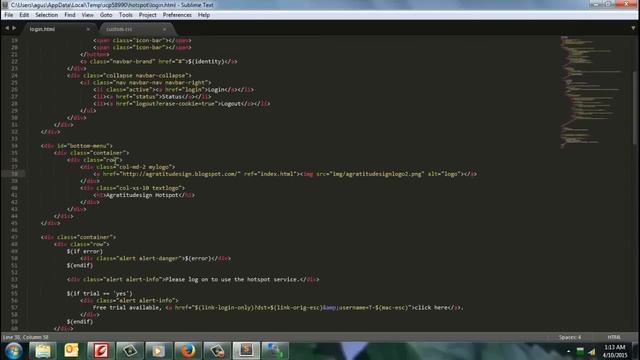The width and height of the screenshot is (640, 360).
Task: Open the Selection menu
Action: [x=47, y=15]
